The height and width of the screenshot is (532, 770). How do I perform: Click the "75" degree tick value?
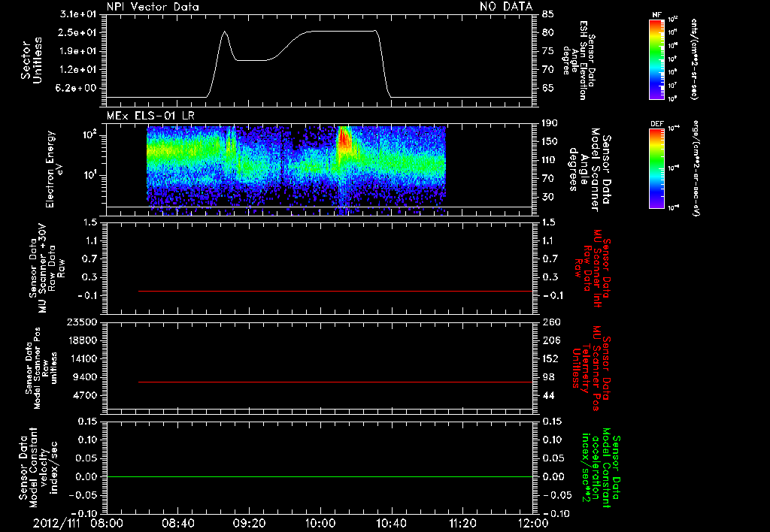click(x=548, y=51)
